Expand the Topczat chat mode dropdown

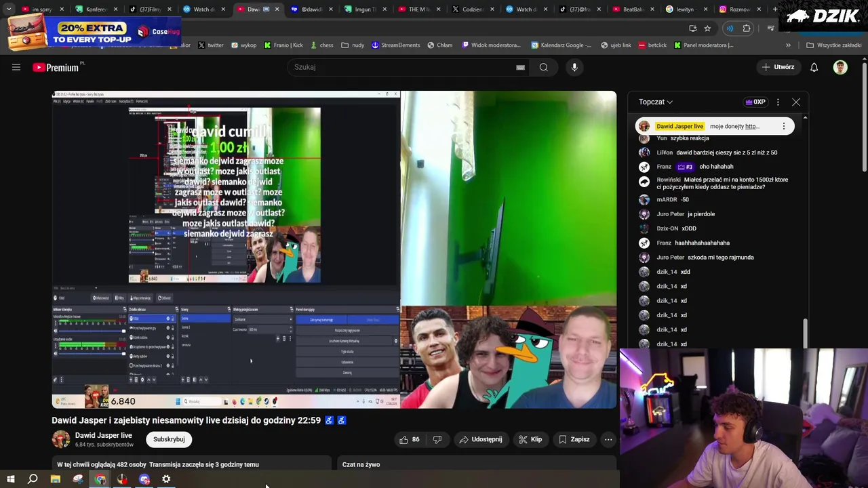tap(656, 102)
